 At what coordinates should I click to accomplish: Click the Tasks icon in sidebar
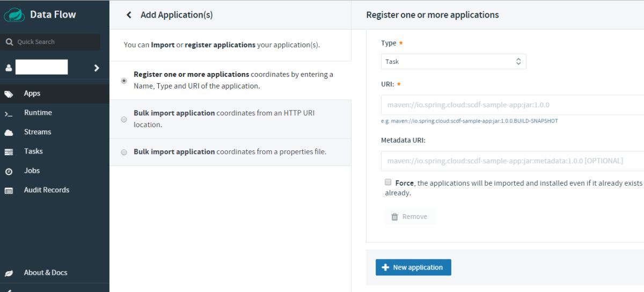[9, 152]
